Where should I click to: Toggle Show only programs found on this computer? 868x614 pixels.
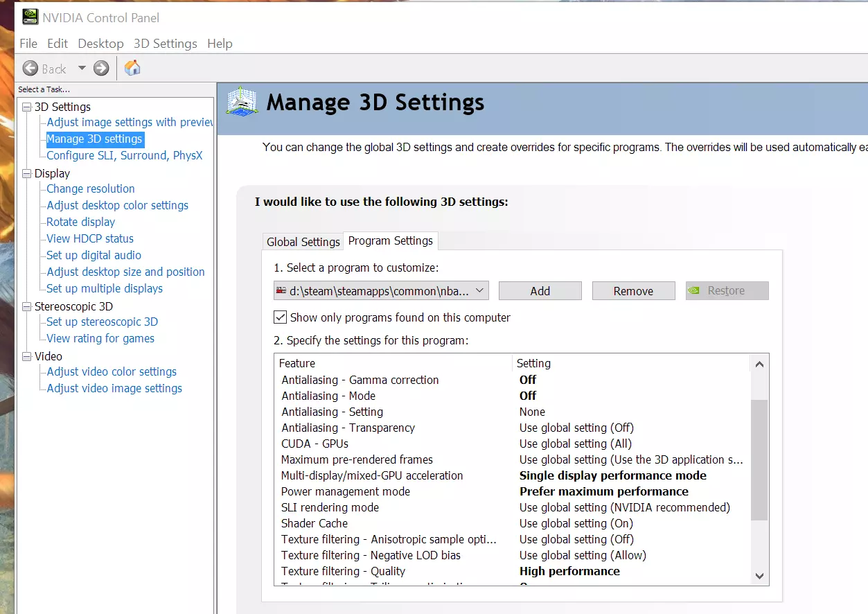coord(280,317)
